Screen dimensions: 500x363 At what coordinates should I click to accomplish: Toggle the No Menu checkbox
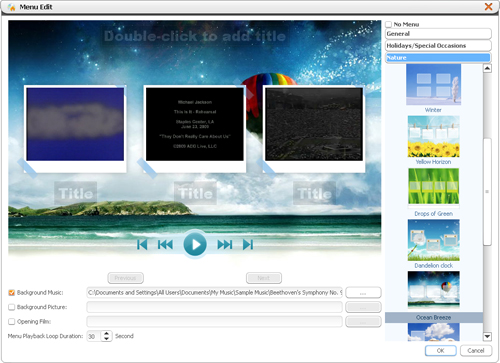point(389,24)
